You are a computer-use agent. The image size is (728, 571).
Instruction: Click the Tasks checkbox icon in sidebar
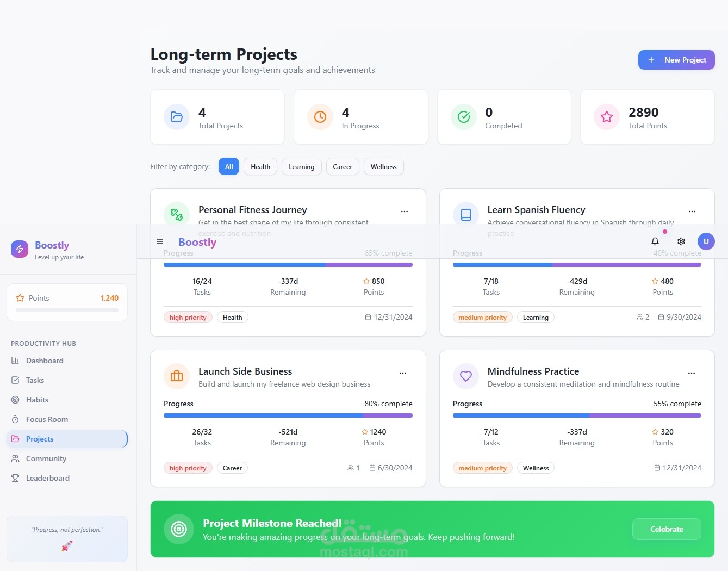[15, 380]
